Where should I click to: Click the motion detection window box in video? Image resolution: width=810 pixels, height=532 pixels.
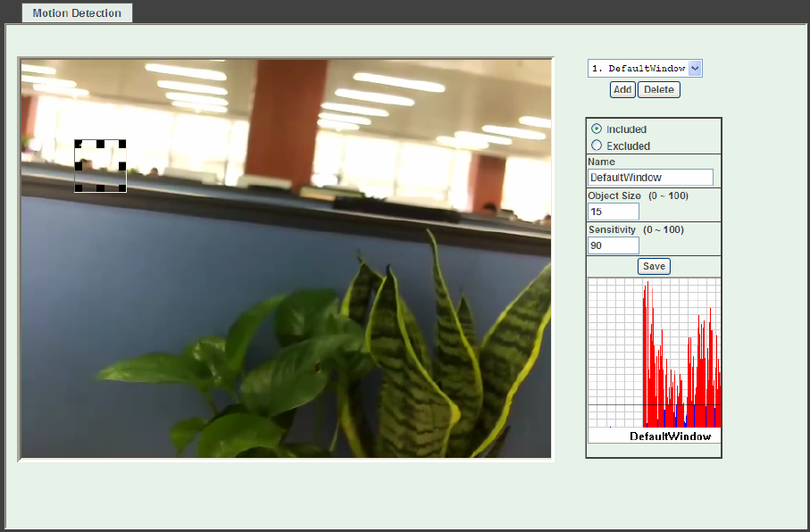[x=100, y=166]
